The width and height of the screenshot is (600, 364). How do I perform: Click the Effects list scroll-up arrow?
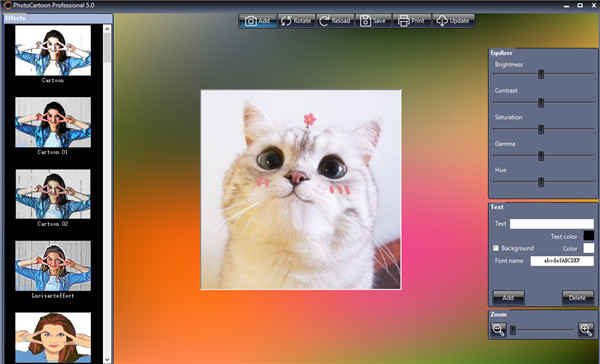(x=107, y=29)
